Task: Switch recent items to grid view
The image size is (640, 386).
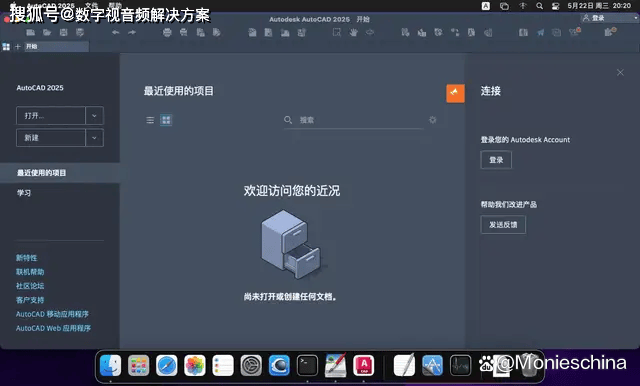Action: (166, 120)
